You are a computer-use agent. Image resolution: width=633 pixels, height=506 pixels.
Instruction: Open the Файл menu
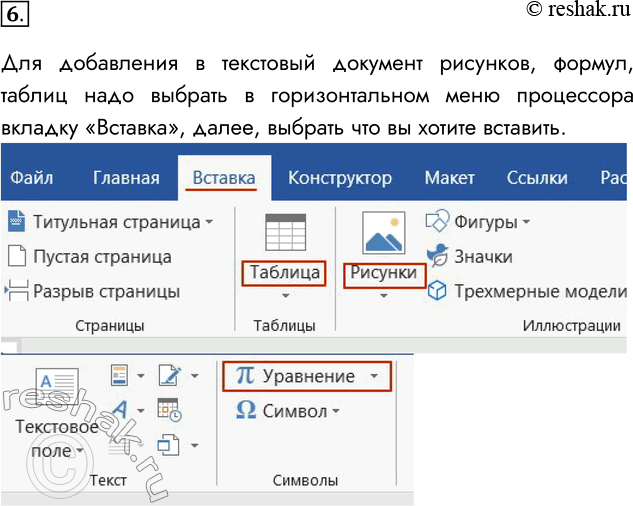coord(32,178)
